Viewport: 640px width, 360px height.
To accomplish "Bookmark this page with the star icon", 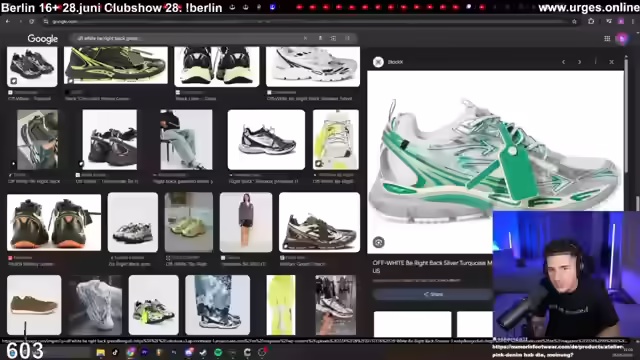I will [x=574, y=21].
